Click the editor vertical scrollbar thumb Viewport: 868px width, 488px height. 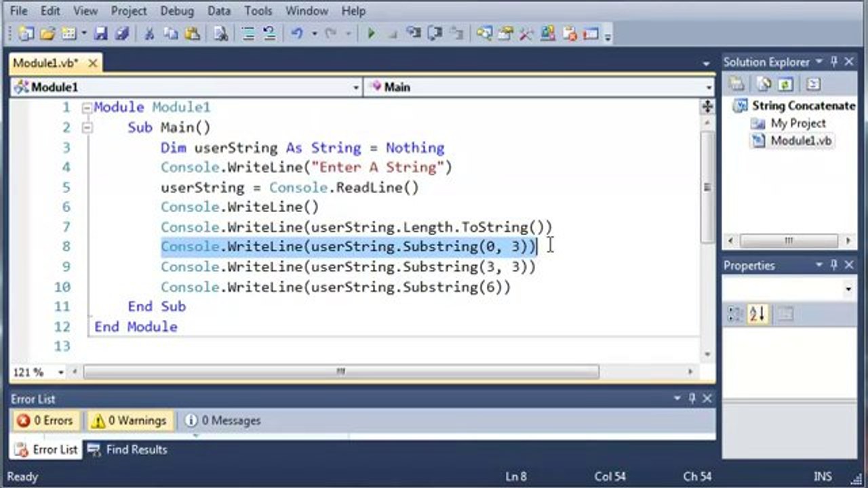(x=707, y=187)
